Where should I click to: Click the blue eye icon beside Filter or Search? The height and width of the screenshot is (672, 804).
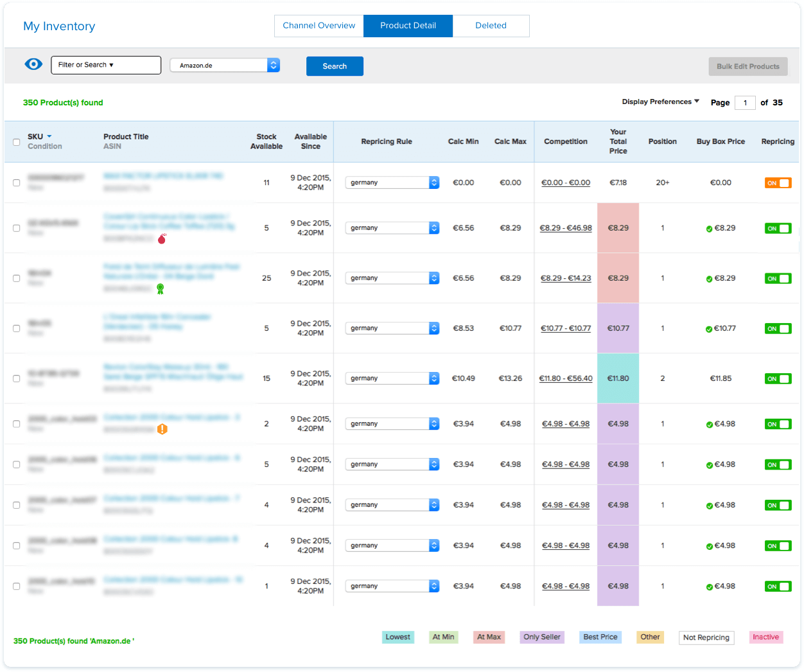click(x=33, y=64)
